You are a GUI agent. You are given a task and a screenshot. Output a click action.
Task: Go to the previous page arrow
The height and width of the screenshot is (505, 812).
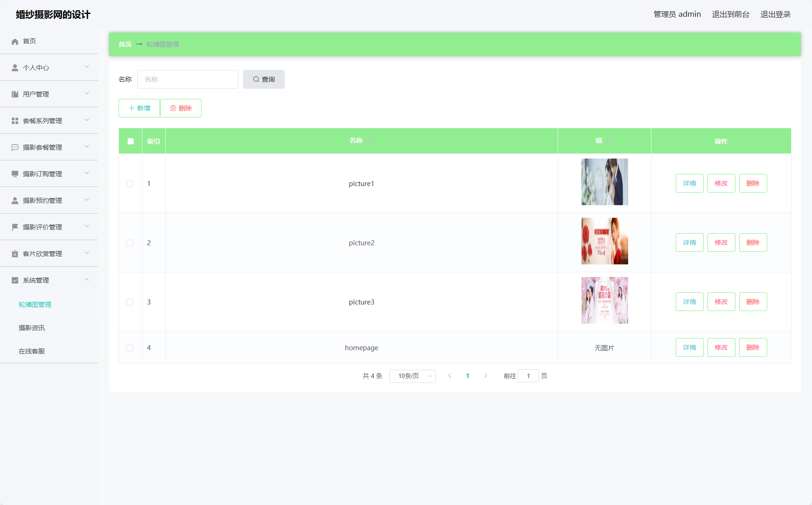pyautogui.click(x=449, y=376)
